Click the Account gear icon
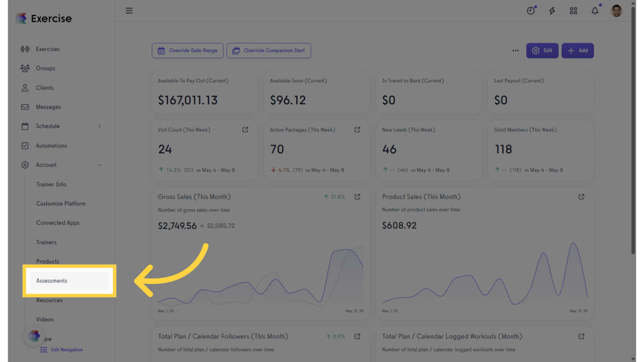Screen dimensions: 644x362 click(x=25, y=165)
